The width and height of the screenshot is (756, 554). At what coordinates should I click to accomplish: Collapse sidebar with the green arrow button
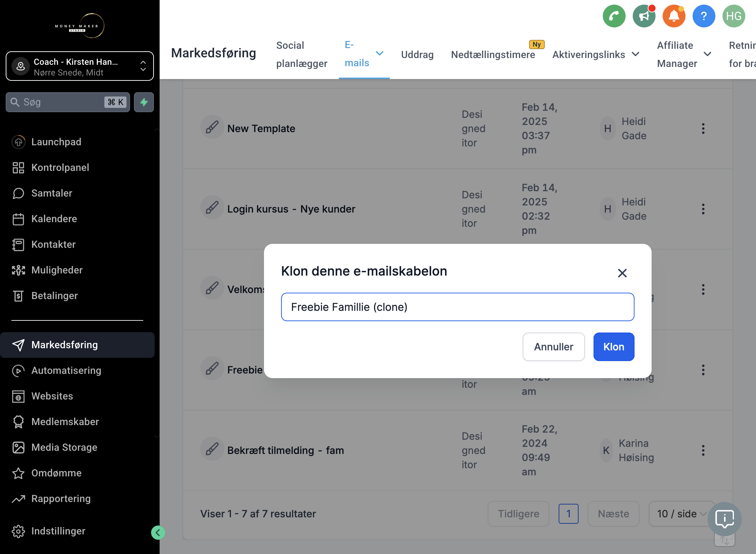[158, 533]
